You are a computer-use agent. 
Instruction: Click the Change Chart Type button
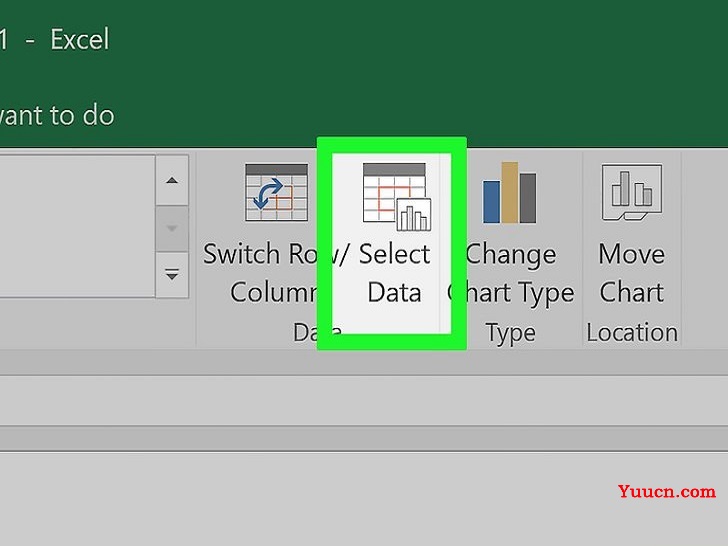coord(510,234)
